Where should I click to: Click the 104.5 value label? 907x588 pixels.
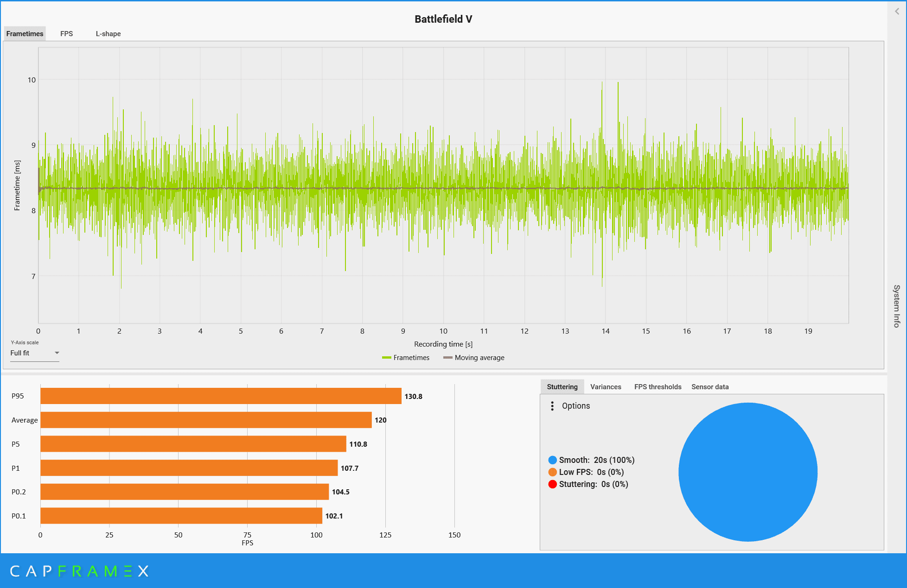[x=341, y=492]
